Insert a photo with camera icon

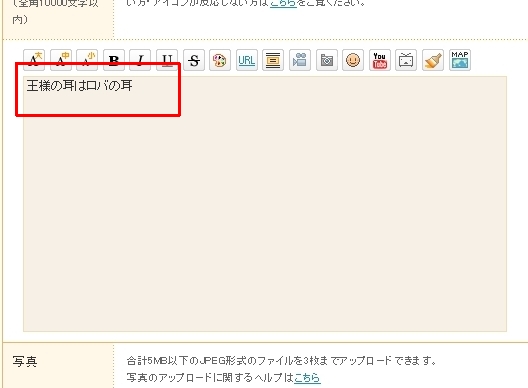click(327, 60)
